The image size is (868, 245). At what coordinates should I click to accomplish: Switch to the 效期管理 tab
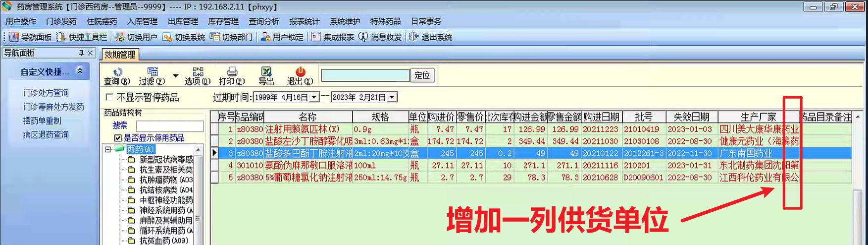[x=120, y=55]
